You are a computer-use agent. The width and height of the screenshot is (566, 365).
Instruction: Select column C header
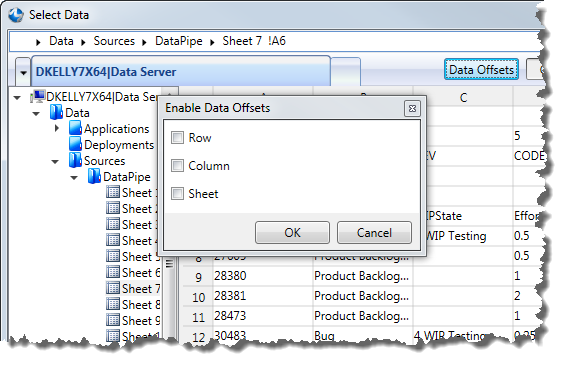coord(463,97)
